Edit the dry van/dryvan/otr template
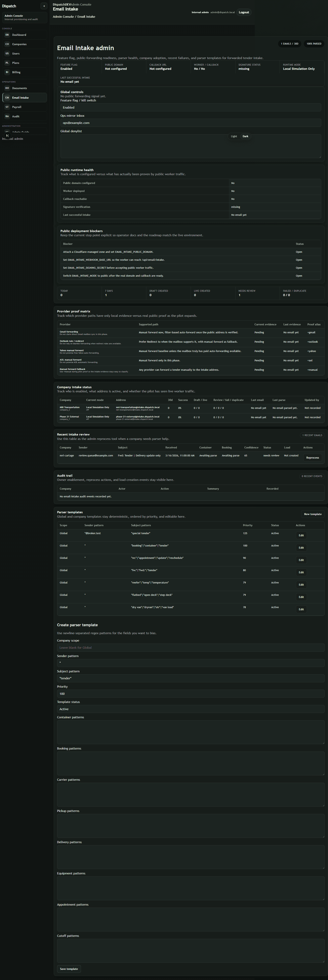328x980 pixels. [301, 610]
